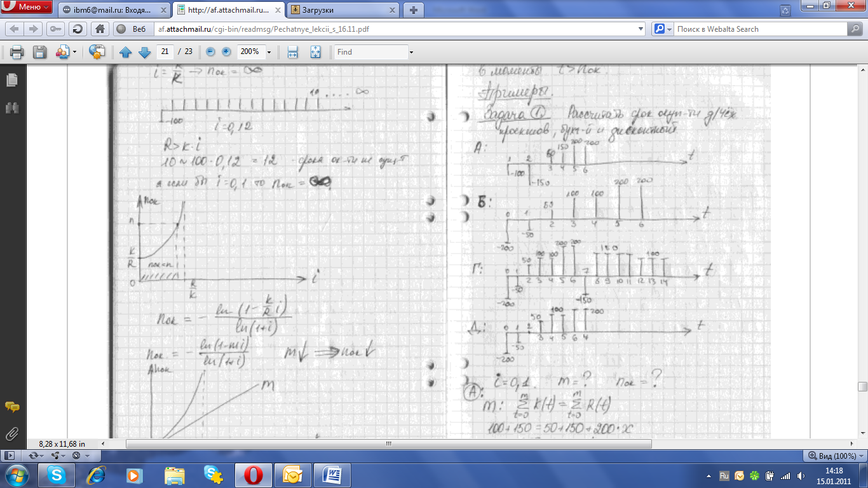868x488 pixels.
Task: Open the Comments panel
Action: (x=11, y=407)
